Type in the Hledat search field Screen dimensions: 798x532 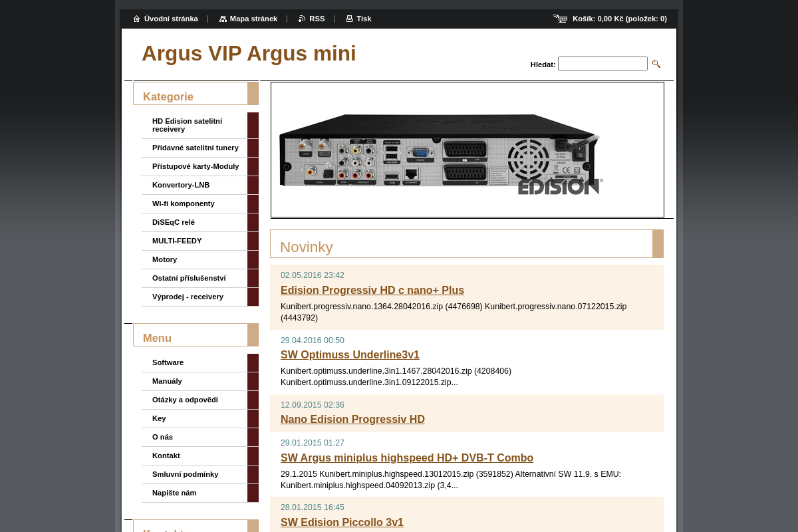(602, 64)
